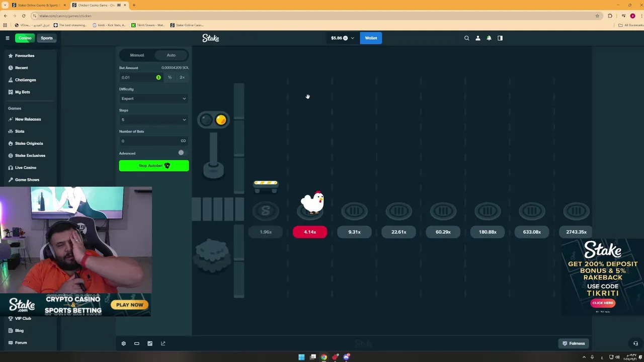Open the pop-out game icon
Screen dimensions: 644x362
click(163, 343)
